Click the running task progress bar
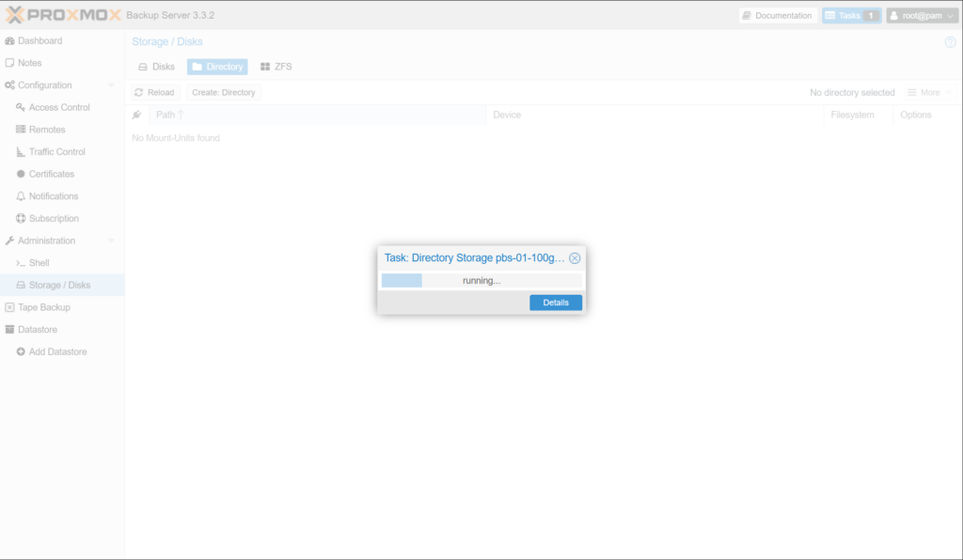This screenshot has height=560, width=963. (481, 280)
